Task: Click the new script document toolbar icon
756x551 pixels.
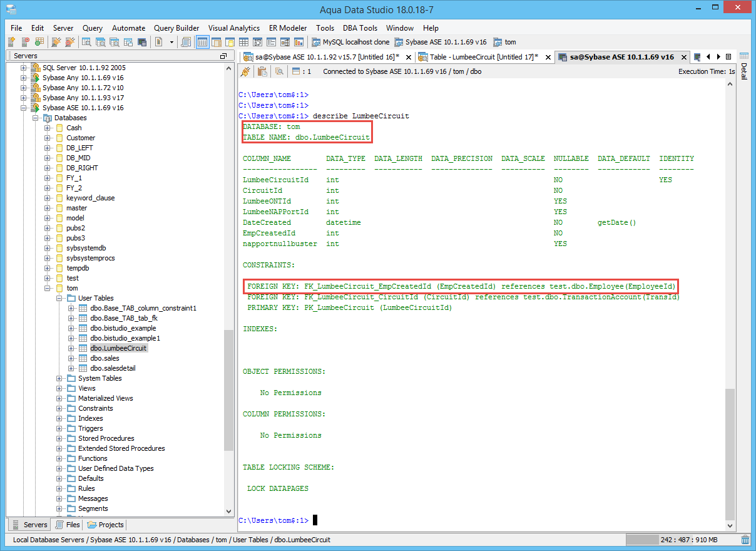Action: coord(159,42)
